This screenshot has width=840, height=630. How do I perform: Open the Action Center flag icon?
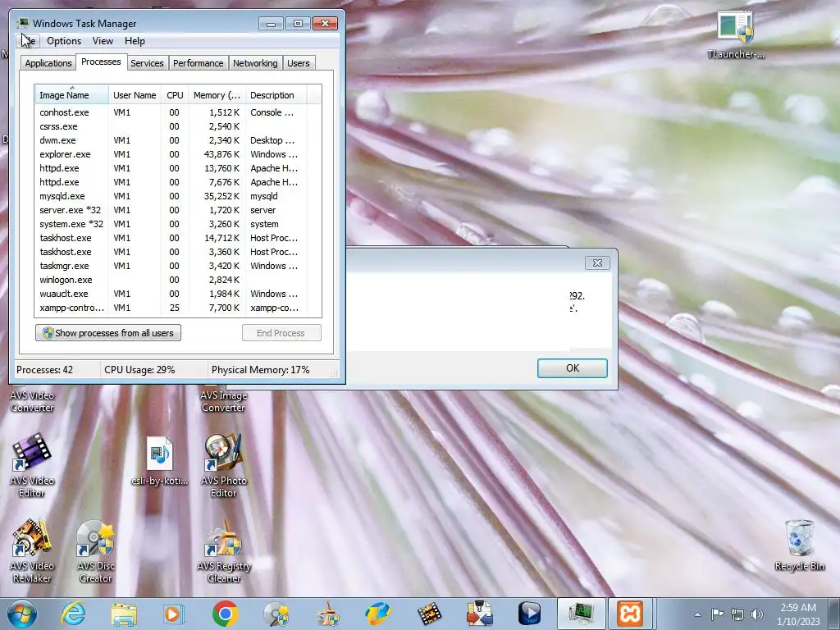[x=717, y=614]
